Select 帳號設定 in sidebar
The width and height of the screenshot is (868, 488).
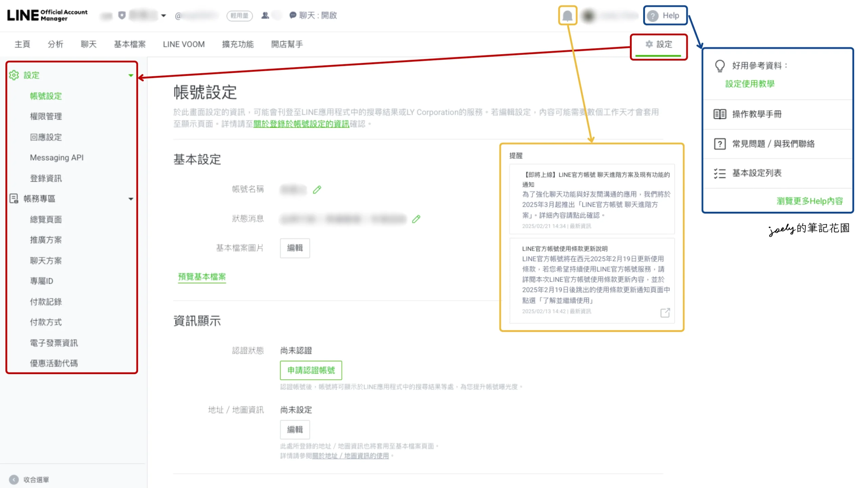click(46, 96)
